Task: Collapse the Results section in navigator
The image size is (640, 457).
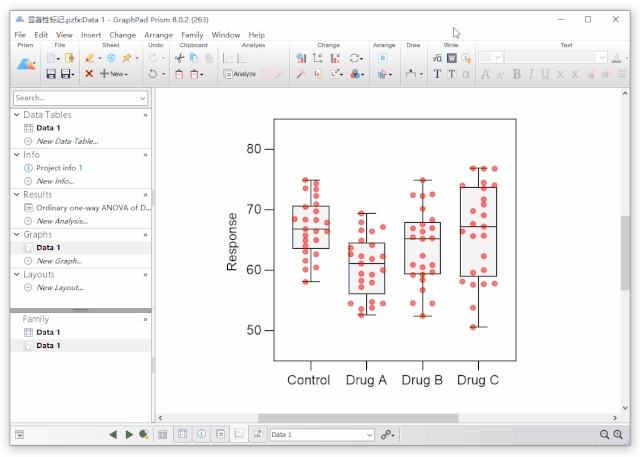Action: tap(16, 195)
